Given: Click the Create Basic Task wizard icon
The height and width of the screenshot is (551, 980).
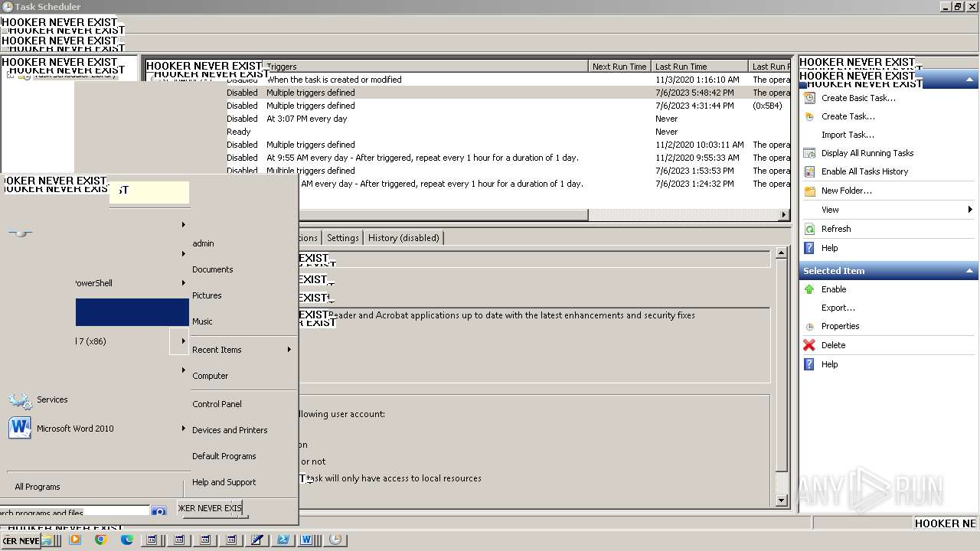Looking at the screenshot, I should click(809, 98).
